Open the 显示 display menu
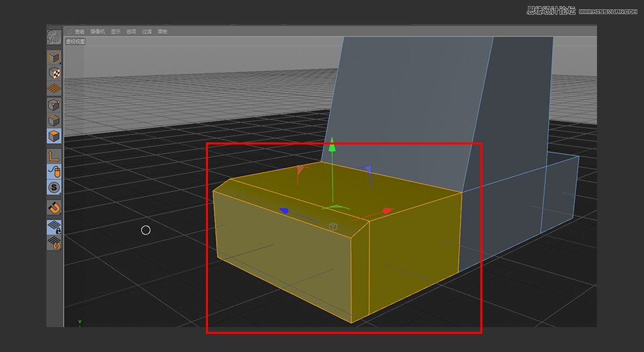The image size is (644, 352). 115,32
